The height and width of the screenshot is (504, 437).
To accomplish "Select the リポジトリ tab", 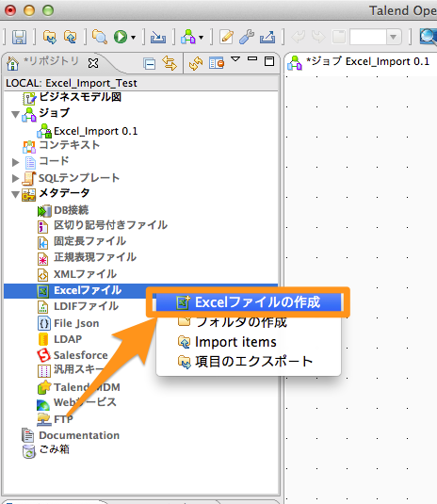I will [x=52, y=61].
